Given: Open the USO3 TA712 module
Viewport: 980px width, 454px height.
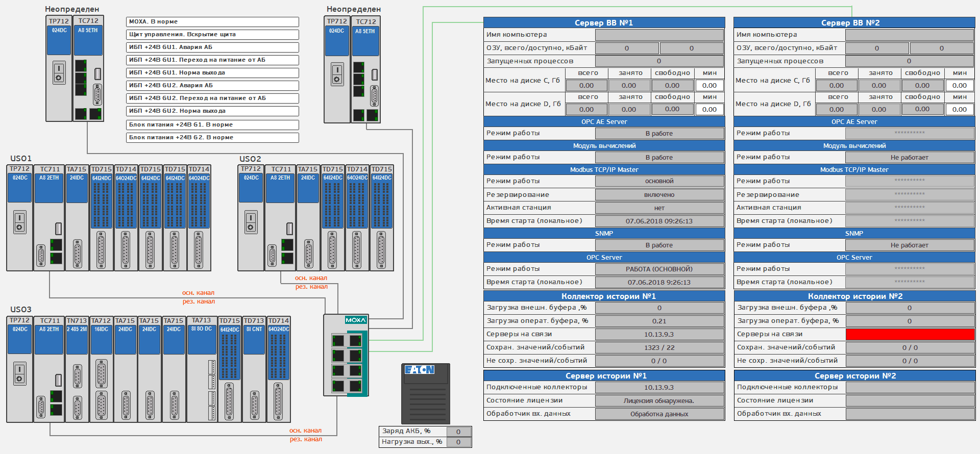Looking at the screenshot, I should coord(101,369).
